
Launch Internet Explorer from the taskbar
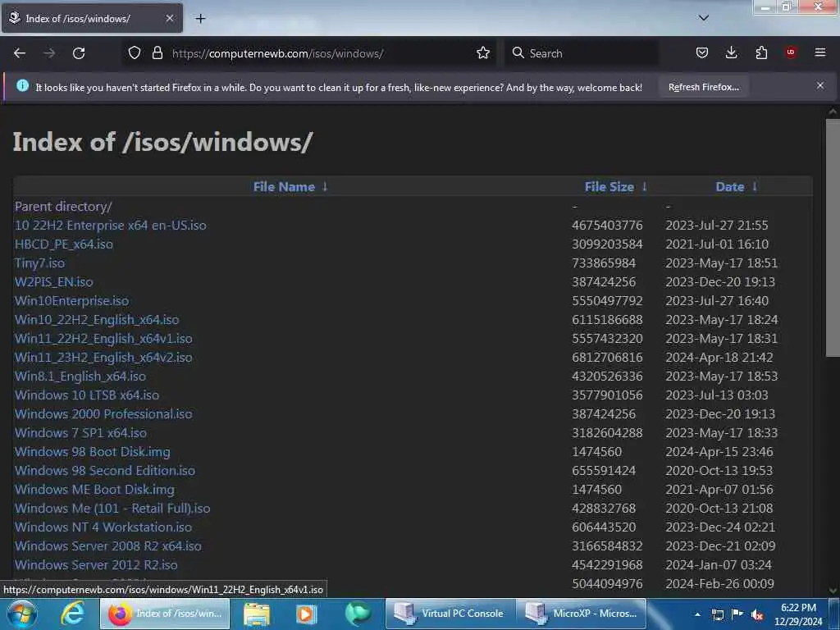point(72,614)
